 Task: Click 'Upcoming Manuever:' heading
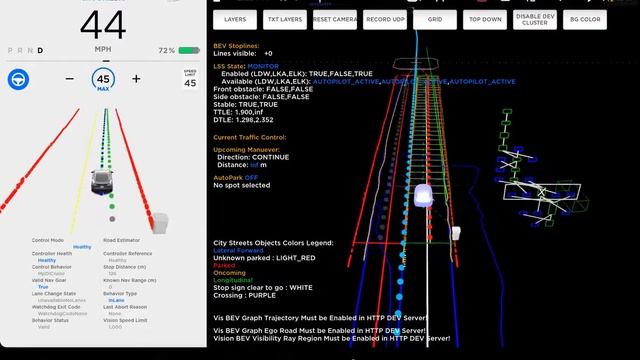pos(246,150)
